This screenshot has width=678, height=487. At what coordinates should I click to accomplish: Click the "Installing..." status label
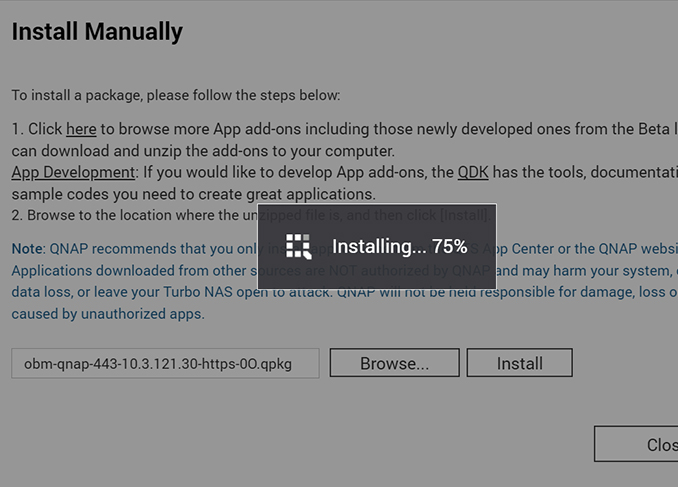pos(377,247)
